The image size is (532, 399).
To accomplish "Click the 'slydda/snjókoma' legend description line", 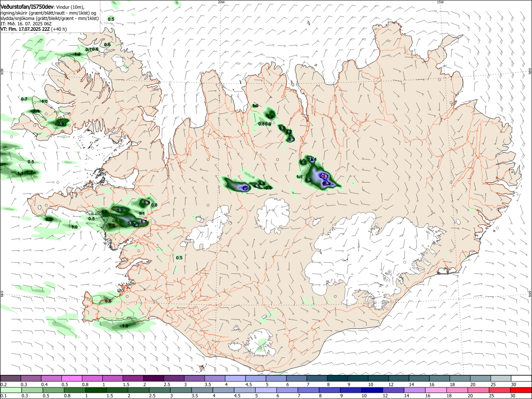I will [49, 19].
